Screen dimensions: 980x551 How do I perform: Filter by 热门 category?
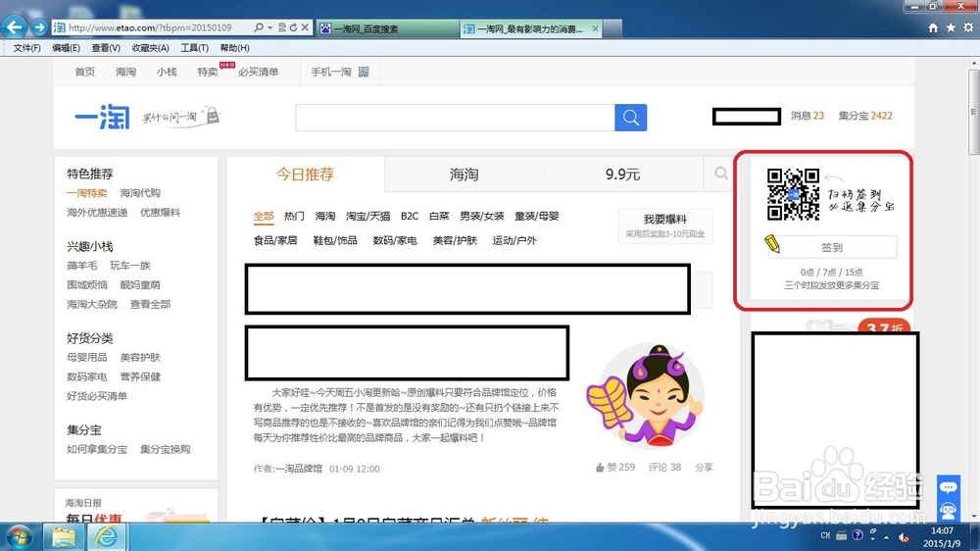294,216
